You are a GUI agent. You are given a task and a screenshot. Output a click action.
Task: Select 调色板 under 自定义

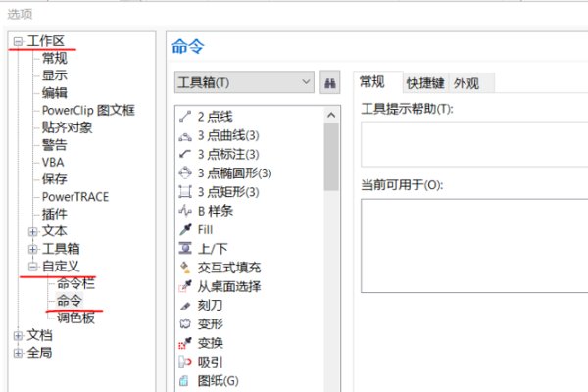pyautogui.click(x=75, y=318)
